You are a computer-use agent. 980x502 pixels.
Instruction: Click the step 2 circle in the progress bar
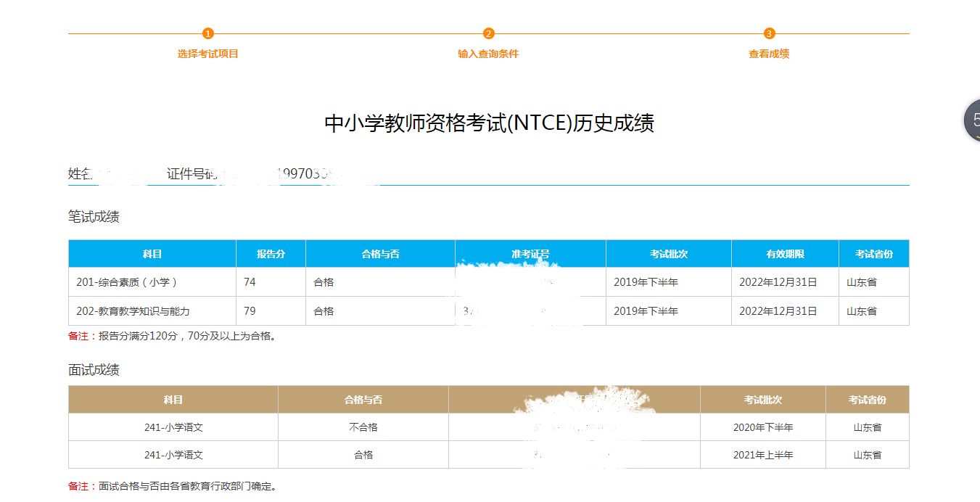(x=489, y=33)
